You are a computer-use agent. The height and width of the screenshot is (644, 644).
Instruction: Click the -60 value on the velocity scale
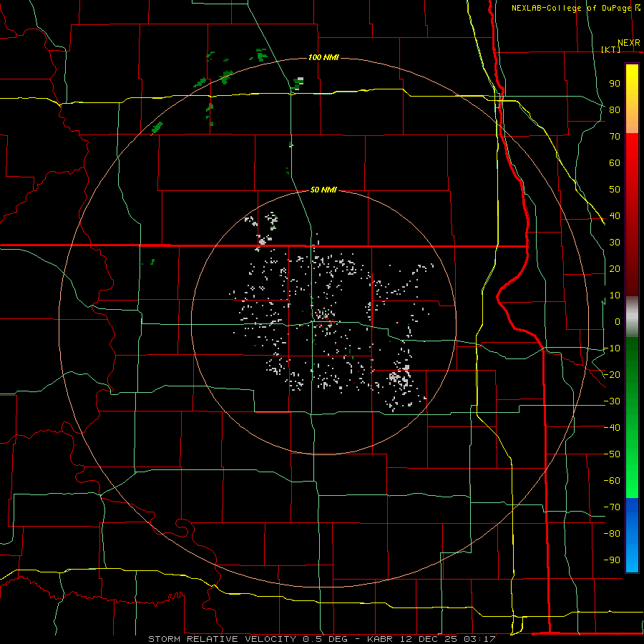[x=612, y=481]
